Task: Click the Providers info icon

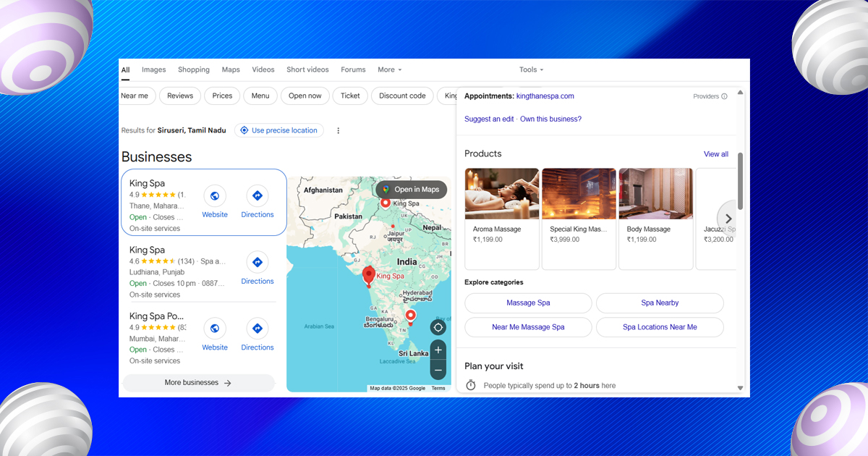Action: (x=724, y=96)
